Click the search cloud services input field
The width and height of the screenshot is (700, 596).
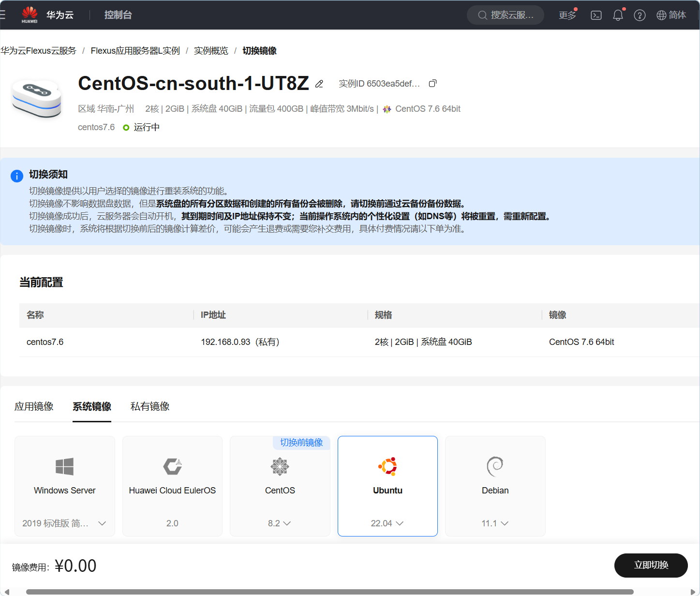506,15
